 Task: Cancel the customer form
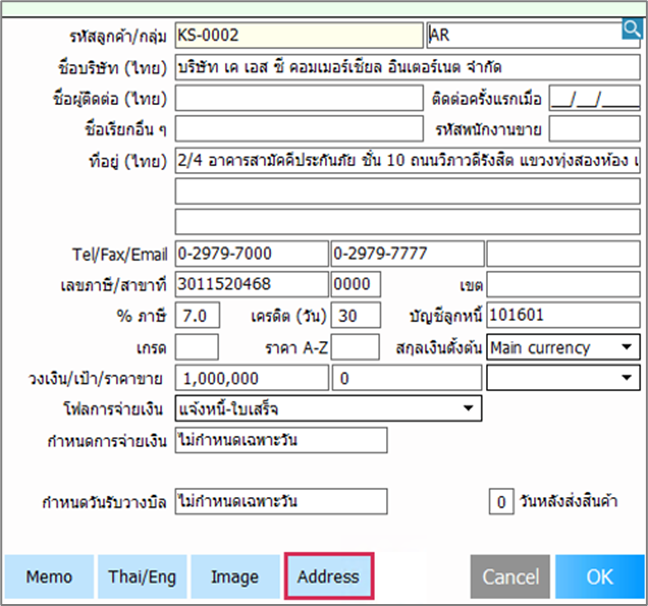(x=510, y=577)
